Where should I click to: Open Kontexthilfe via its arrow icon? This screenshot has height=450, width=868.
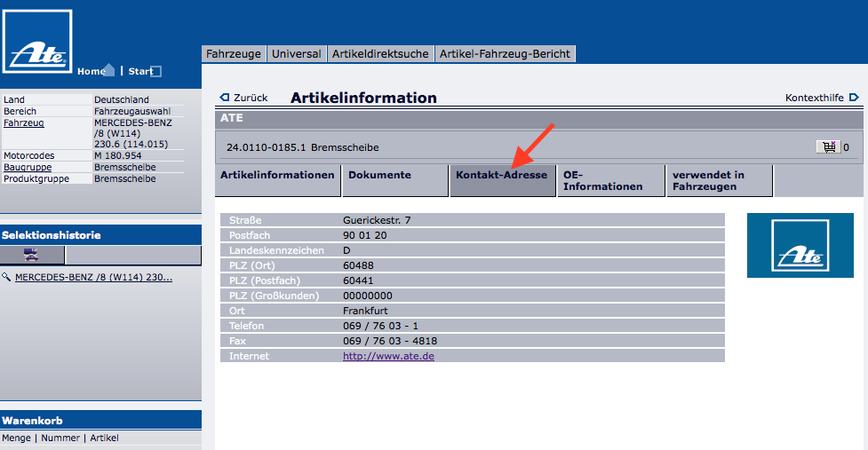[854, 98]
